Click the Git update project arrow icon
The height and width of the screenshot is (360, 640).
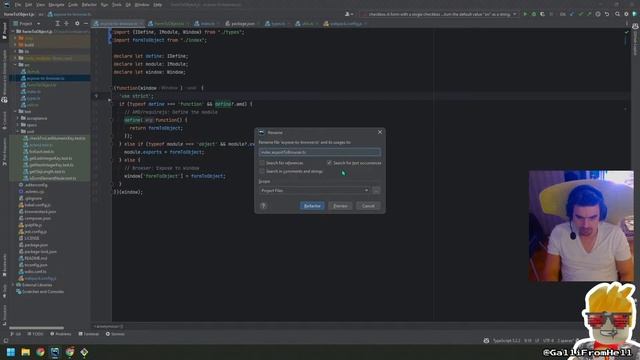click(x=572, y=14)
